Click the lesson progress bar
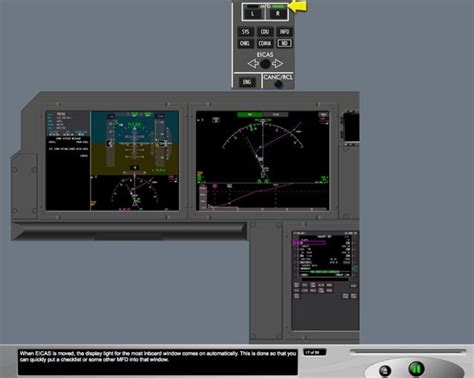 (x=408, y=351)
